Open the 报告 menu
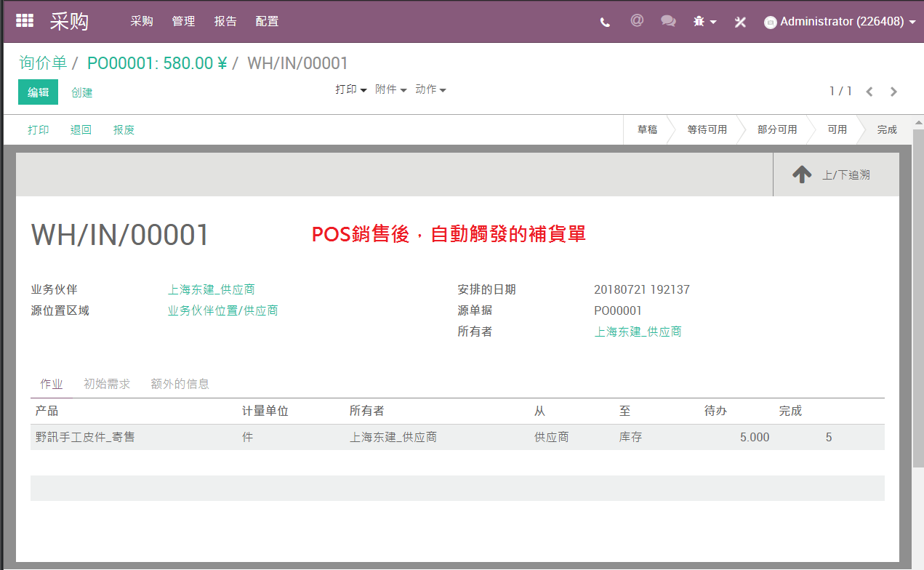 (x=225, y=21)
